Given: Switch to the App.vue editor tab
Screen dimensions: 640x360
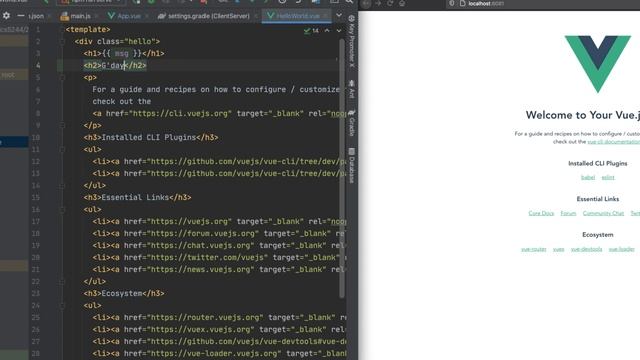Looking at the screenshot, I should tap(129, 16).
